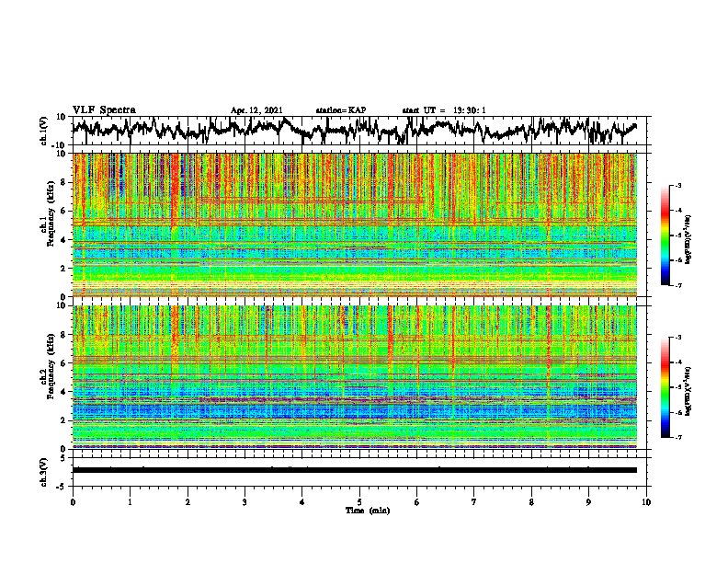Click the ch.1 color bar "-3" label
The image size is (728, 563).
tap(677, 186)
